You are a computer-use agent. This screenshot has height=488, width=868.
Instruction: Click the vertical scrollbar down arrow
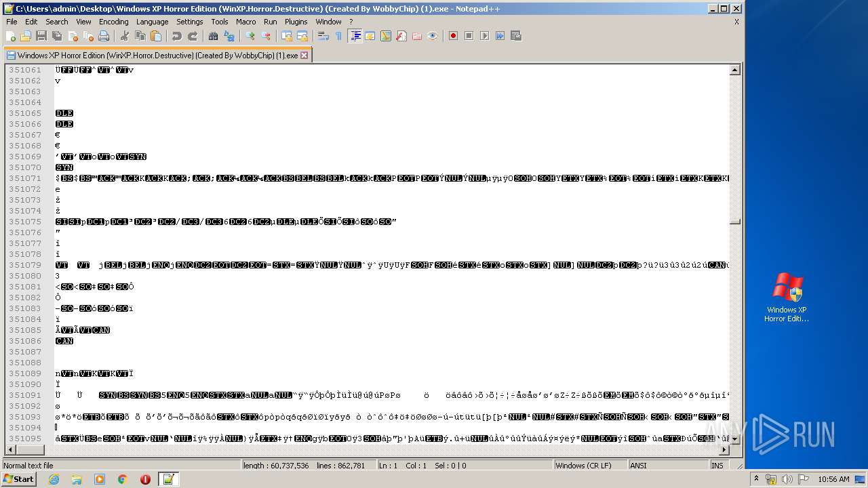(x=734, y=439)
